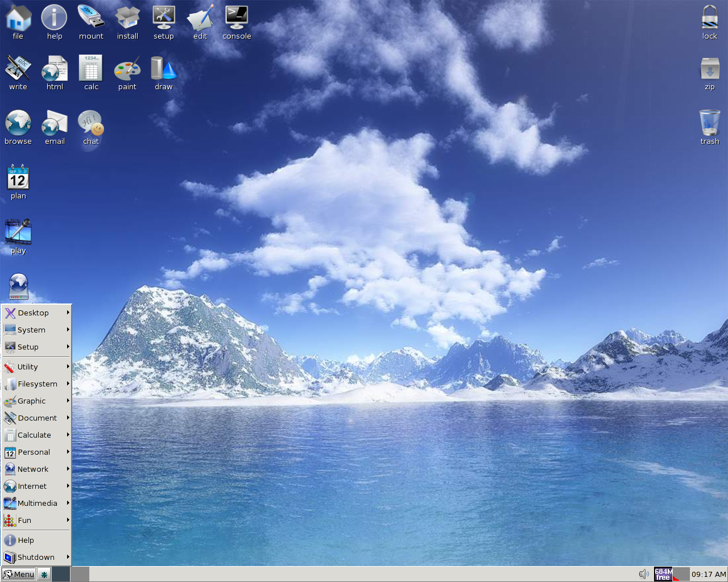Screen dimensions: 728x582
Task: Expand the Filesystem submenu
Action: (x=36, y=384)
